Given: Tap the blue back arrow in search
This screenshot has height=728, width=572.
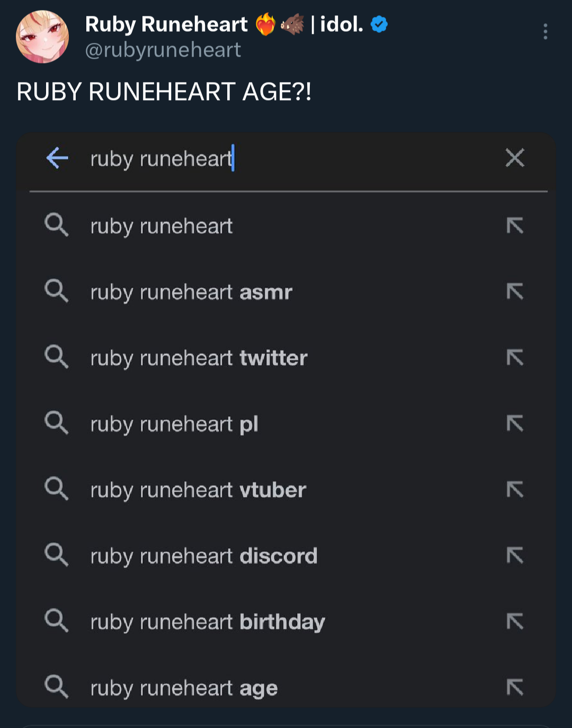Looking at the screenshot, I should [57, 158].
